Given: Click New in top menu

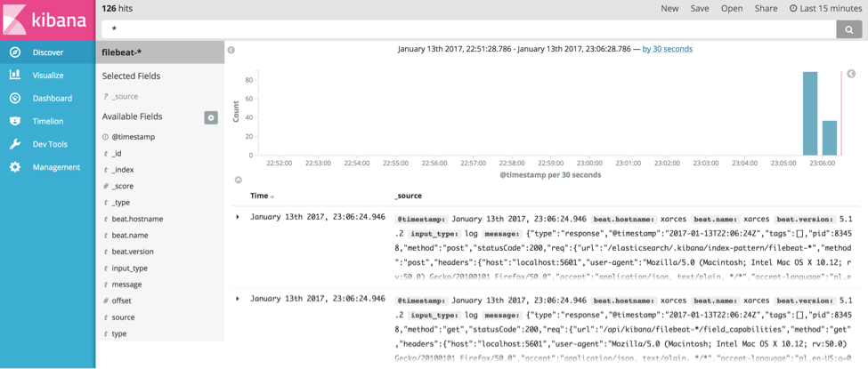Looking at the screenshot, I should (x=669, y=8).
